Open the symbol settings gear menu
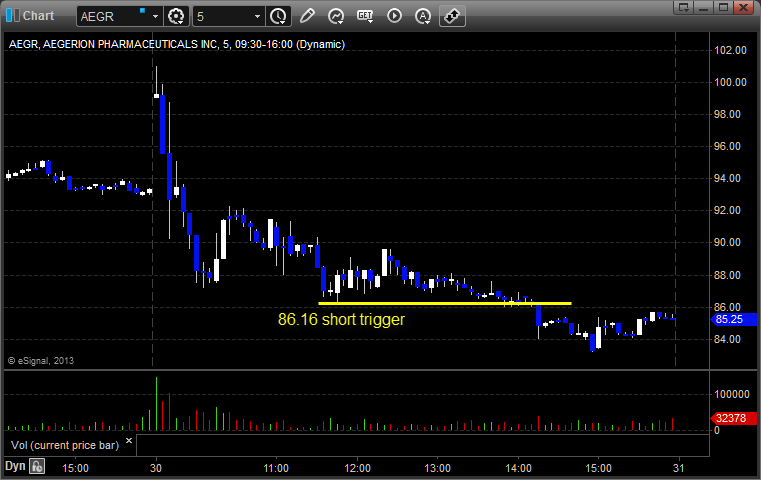 tap(176, 17)
